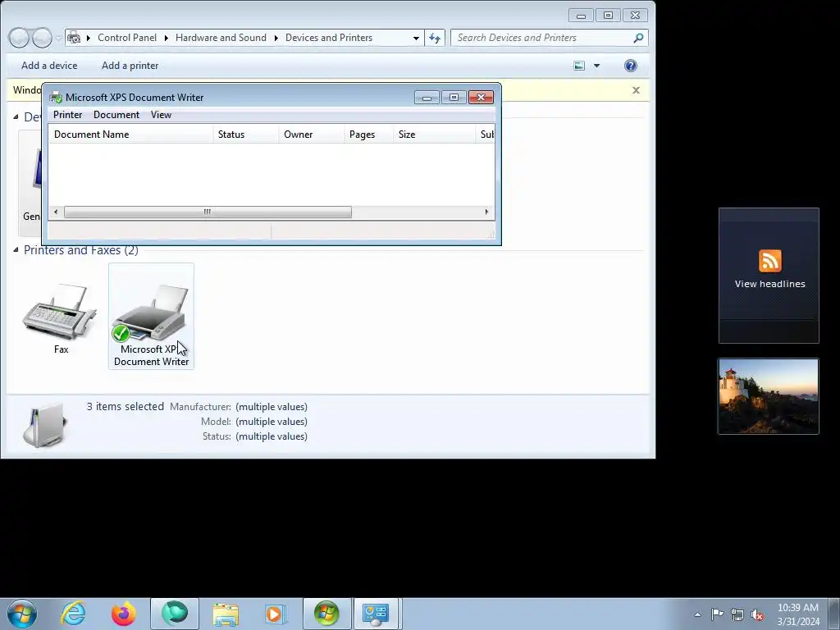The image size is (840, 630).
Task: Click the right scroll arrow in print queue
Action: tap(486, 212)
